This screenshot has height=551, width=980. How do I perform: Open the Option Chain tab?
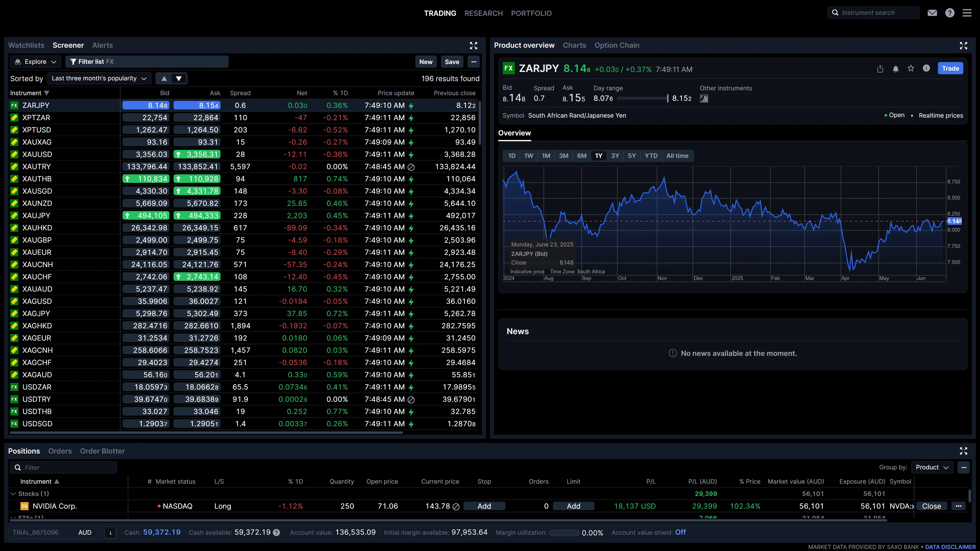[617, 45]
